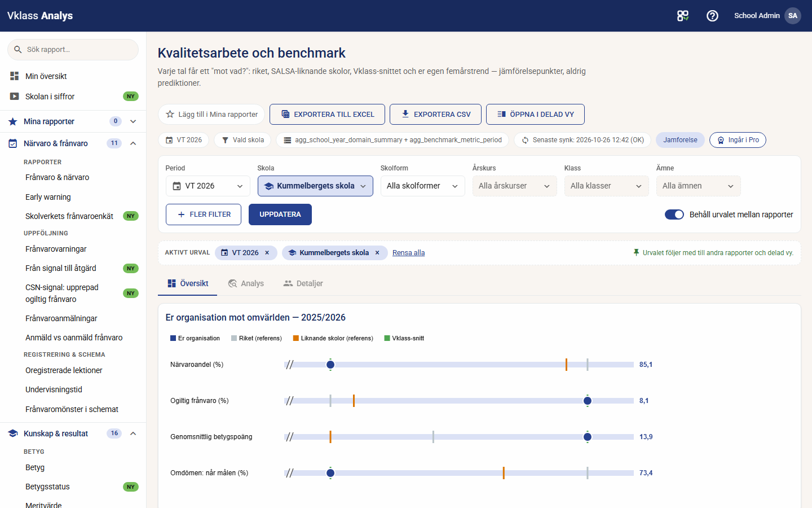This screenshot has height=508, width=812.
Task: Remove the VT 2026 active filter chip
Action: pyautogui.click(x=267, y=253)
